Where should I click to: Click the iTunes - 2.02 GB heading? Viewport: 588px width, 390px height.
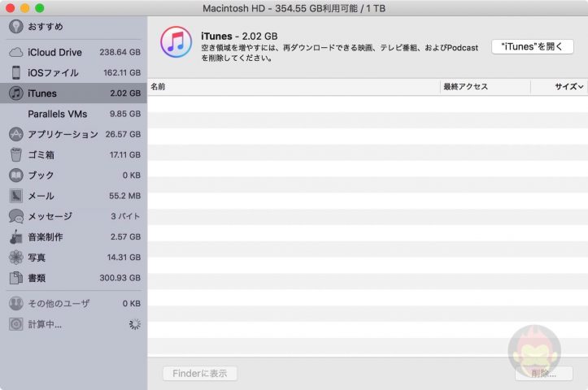click(239, 37)
